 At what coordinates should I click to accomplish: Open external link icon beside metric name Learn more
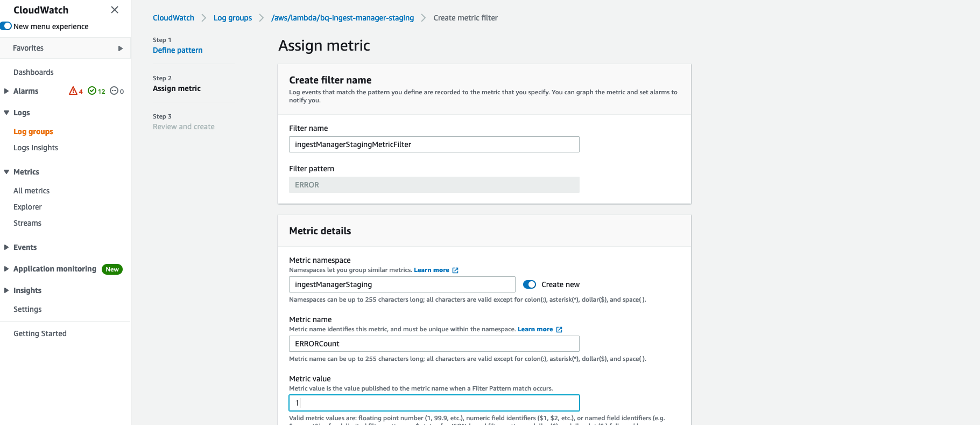559,330
